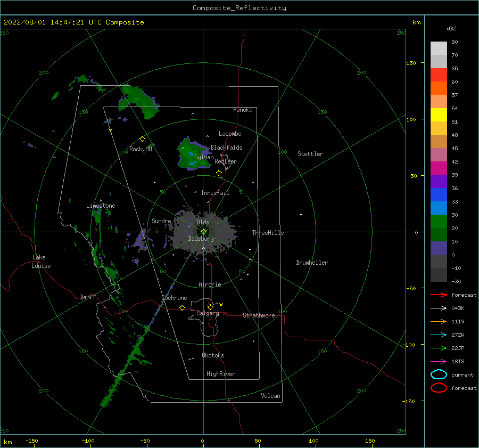479x448 pixels.
Task: Click the cyan current ellipse legend icon
Action: click(x=439, y=374)
